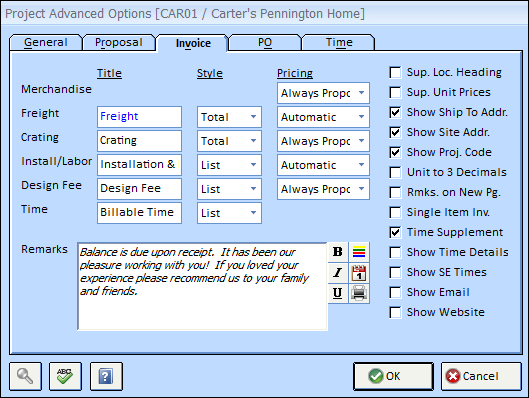Click the printer icon beside remarks
This screenshot has width=529, height=398.
pos(359,293)
